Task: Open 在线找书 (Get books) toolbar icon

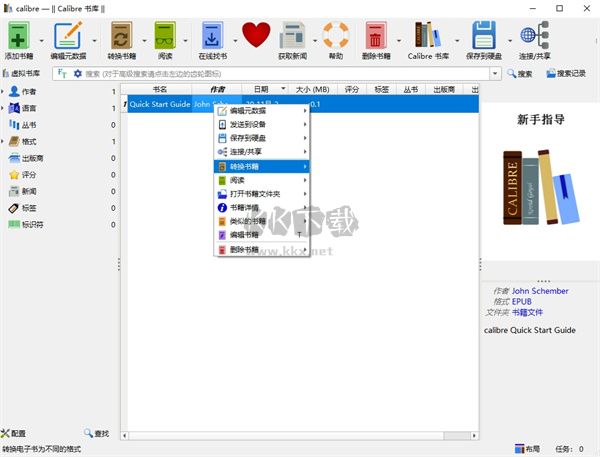Action: (215, 36)
